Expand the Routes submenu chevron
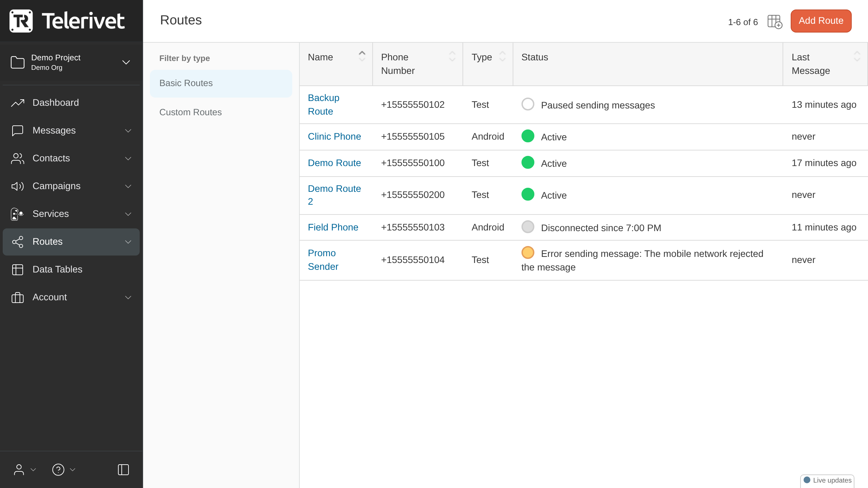Image resolution: width=868 pixels, height=488 pixels. tap(128, 242)
